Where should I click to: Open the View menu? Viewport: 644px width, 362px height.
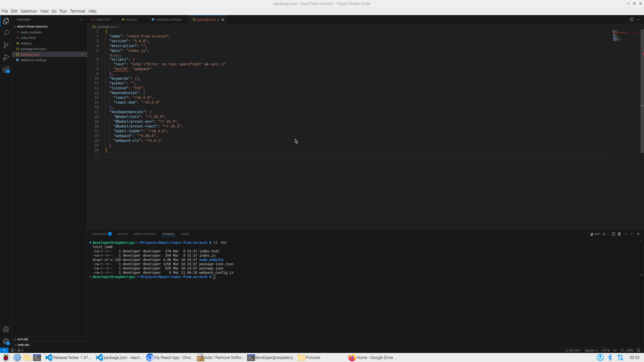44,11
